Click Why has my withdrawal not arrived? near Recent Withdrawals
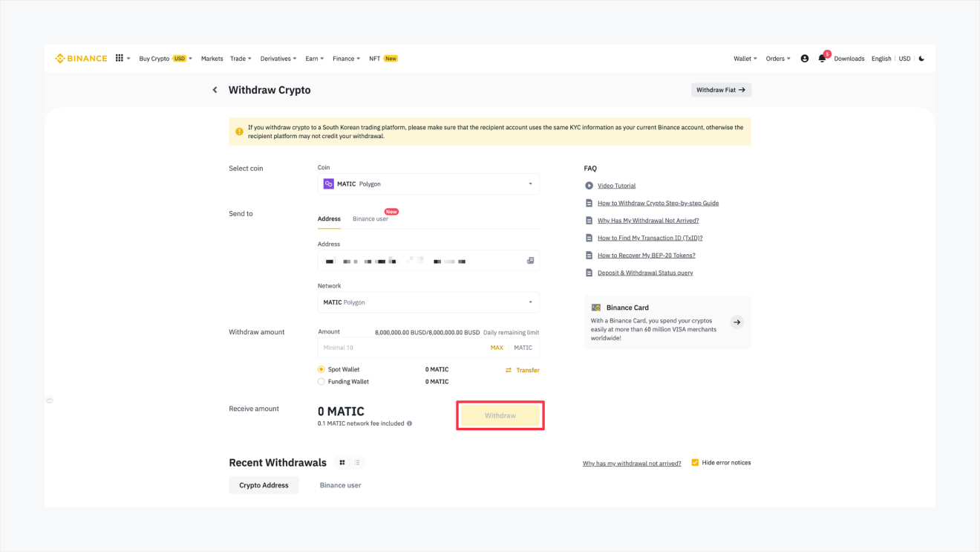This screenshot has width=980, height=552. tap(632, 464)
